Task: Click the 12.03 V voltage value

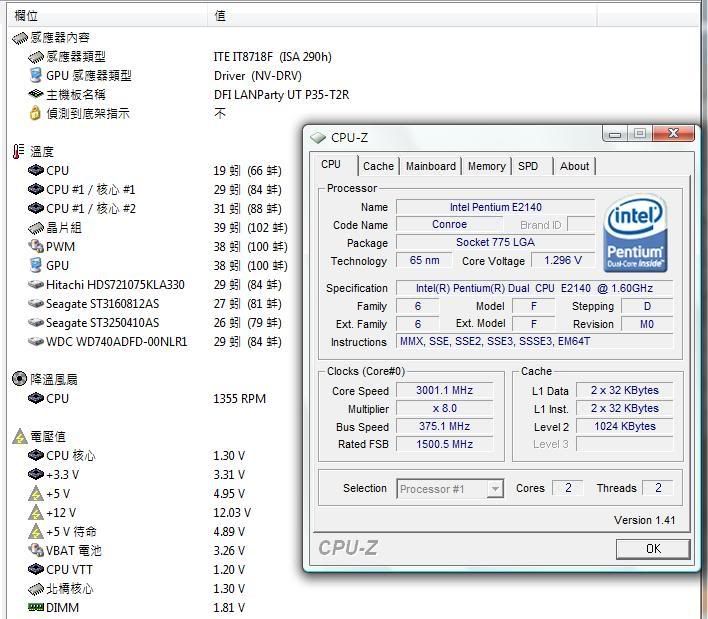Action: (232, 513)
